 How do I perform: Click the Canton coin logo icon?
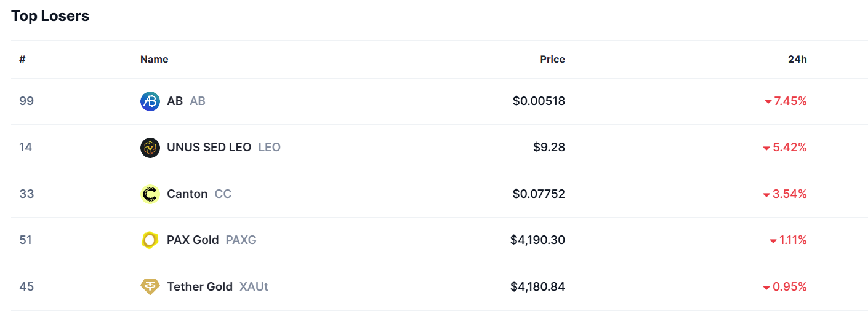pos(150,194)
